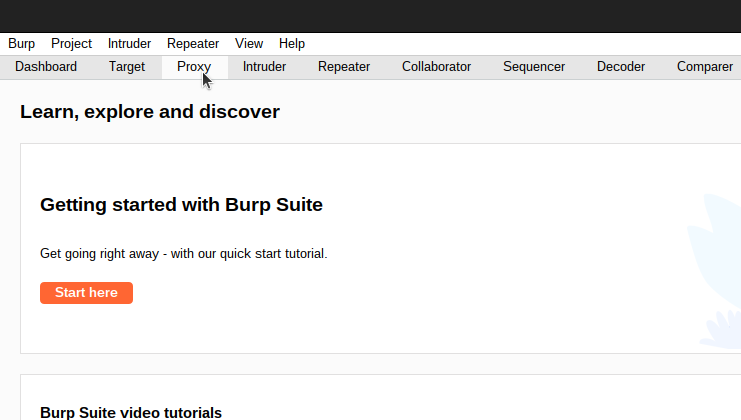Screen dimensions: 741x420
Task: Switch to the Decoder tab
Action: 620,67
